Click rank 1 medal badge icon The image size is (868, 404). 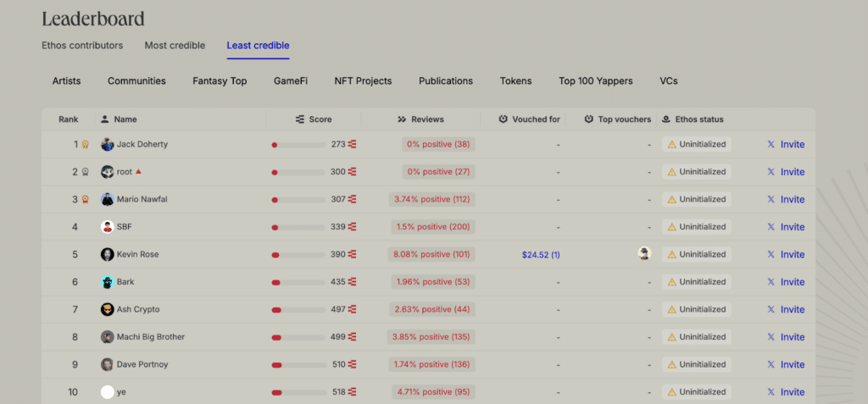click(x=86, y=145)
